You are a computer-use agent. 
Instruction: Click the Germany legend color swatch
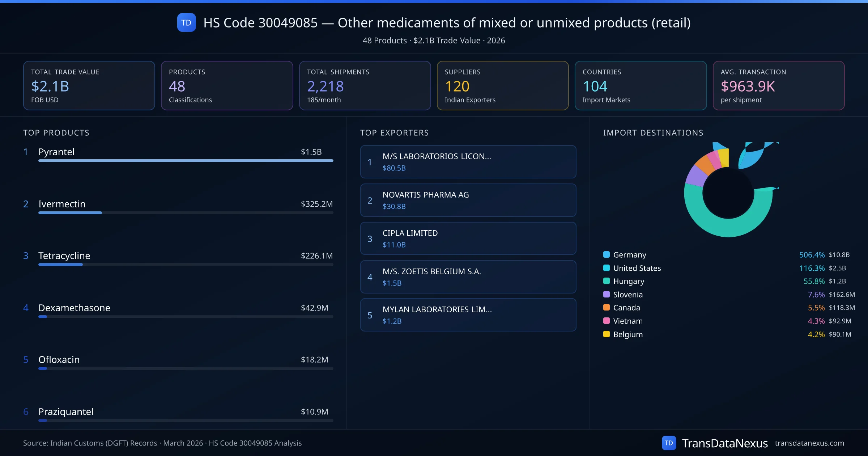click(607, 254)
